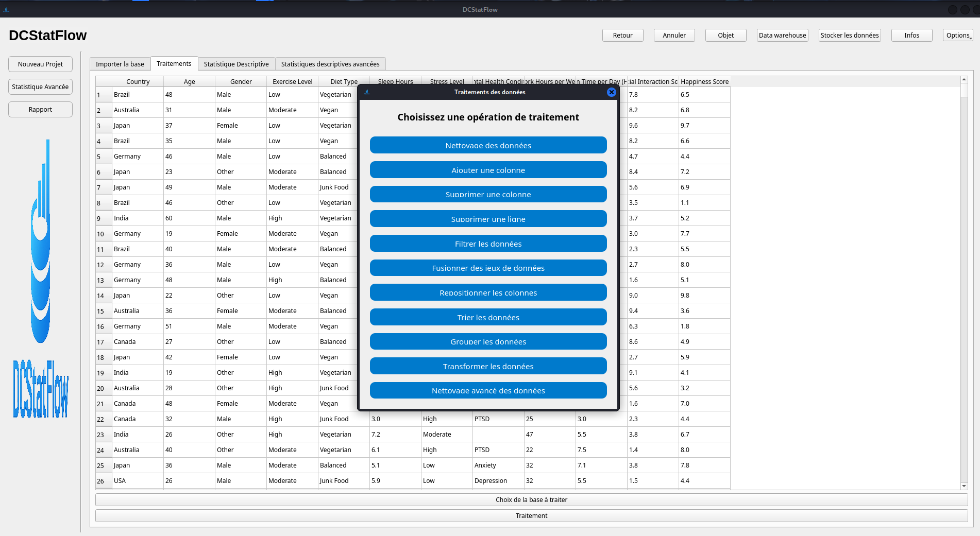The width and height of the screenshot is (980, 536).
Task: Click the DCStatFlow bar chart logo
Action: coord(41,242)
